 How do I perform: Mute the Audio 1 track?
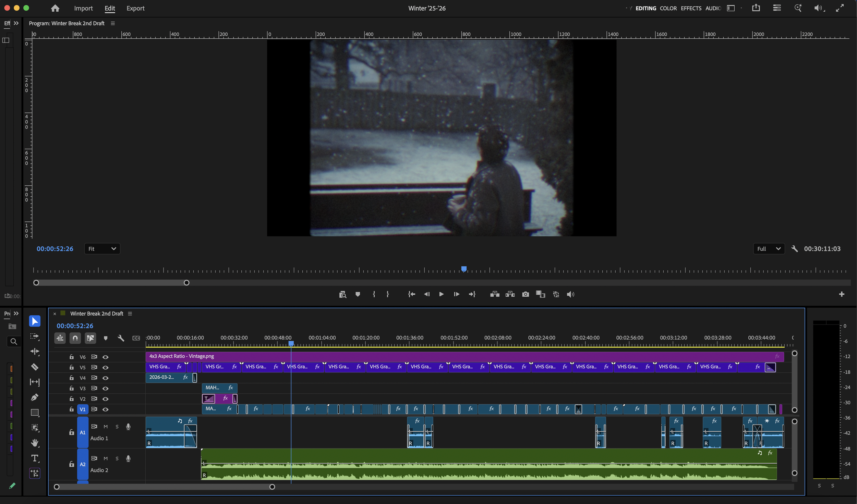pos(106,427)
